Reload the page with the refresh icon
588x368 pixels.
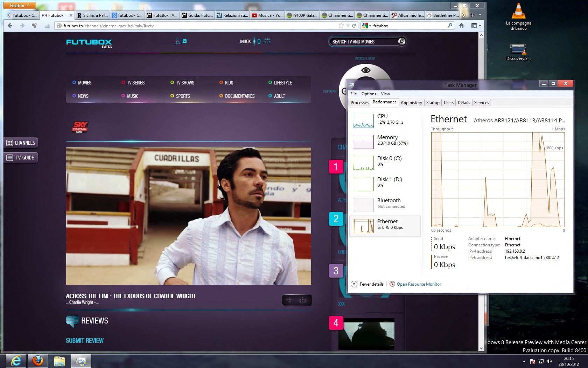point(354,26)
